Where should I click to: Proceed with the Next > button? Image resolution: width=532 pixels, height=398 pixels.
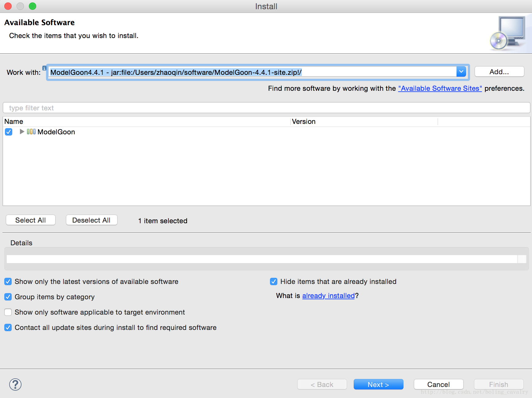[x=378, y=385]
